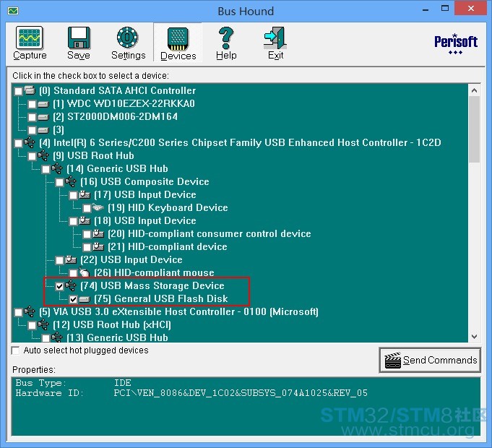
Task: Select the Devices chip icon
Action: click(x=178, y=39)
